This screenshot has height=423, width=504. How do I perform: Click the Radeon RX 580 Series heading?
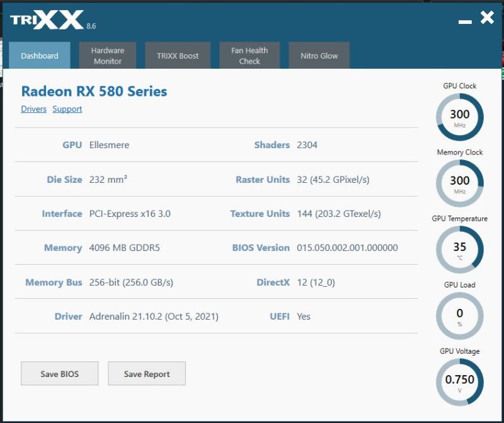click(x=94, y=91)
